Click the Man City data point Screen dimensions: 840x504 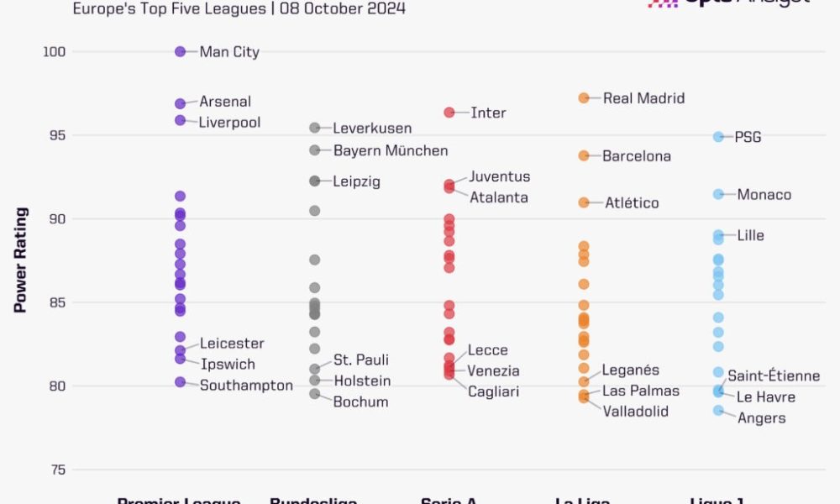[x=180, y=52]
